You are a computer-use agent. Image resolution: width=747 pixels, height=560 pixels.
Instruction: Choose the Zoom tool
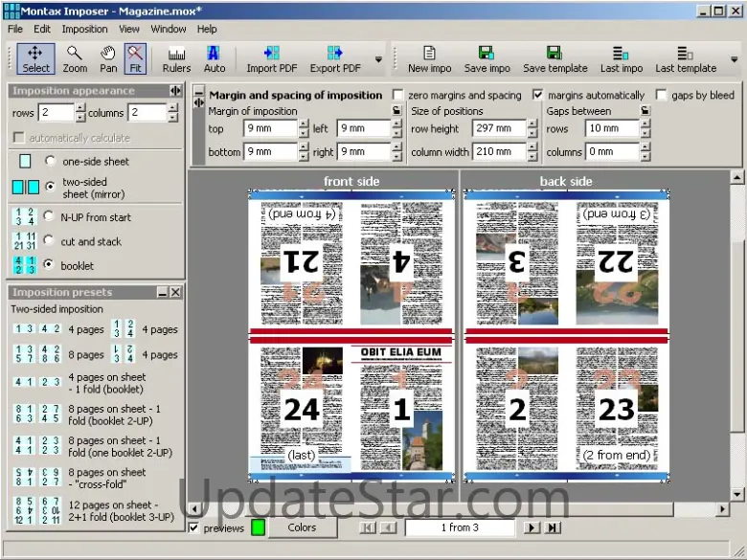click(75, 59)
